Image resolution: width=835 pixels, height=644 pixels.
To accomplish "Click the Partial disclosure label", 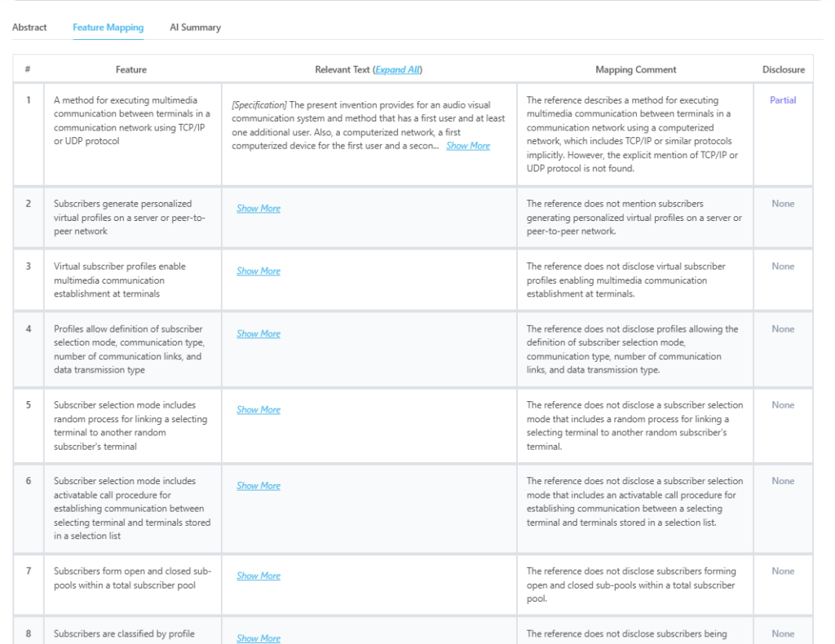I will point(783,100).
